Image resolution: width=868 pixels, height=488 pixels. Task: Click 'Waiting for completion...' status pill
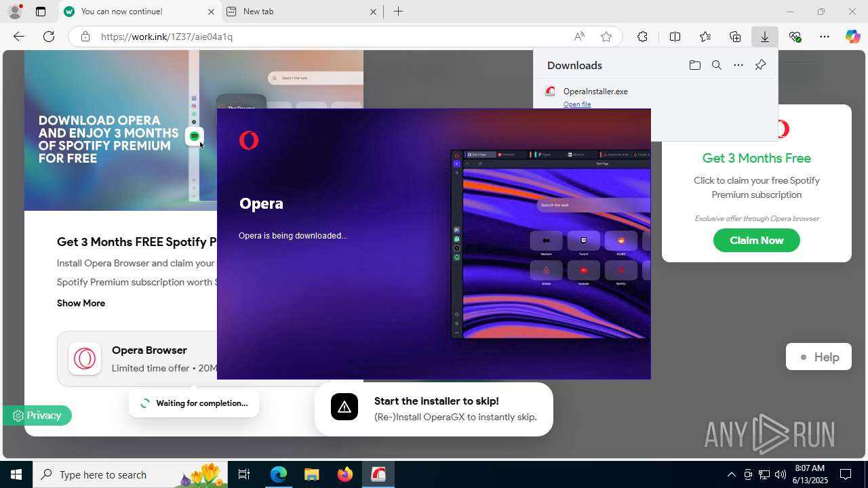(194, 403)
